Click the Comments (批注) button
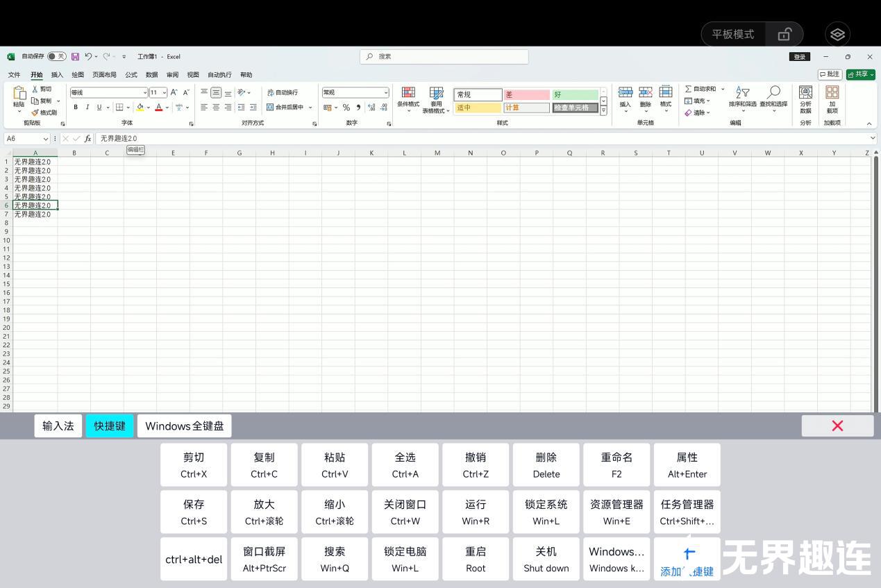 830,74
